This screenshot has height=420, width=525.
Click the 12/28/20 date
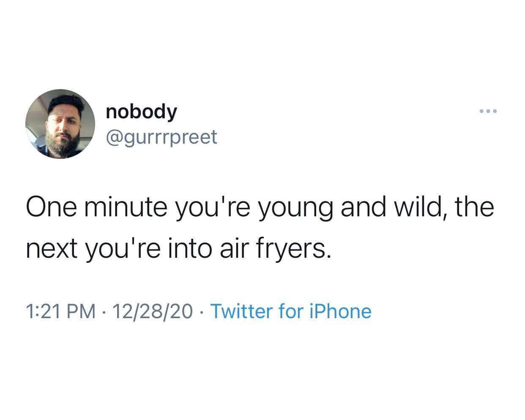[x=150, y=311]
